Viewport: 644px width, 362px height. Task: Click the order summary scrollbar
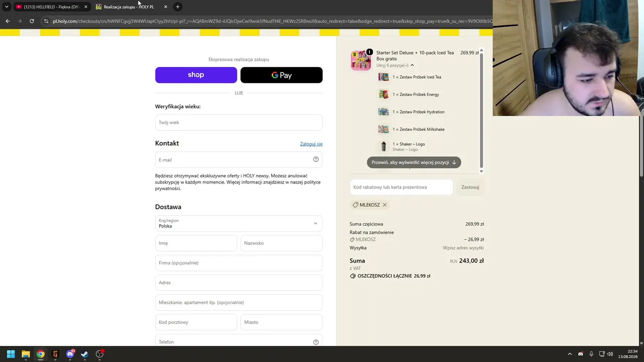[481, 110]
